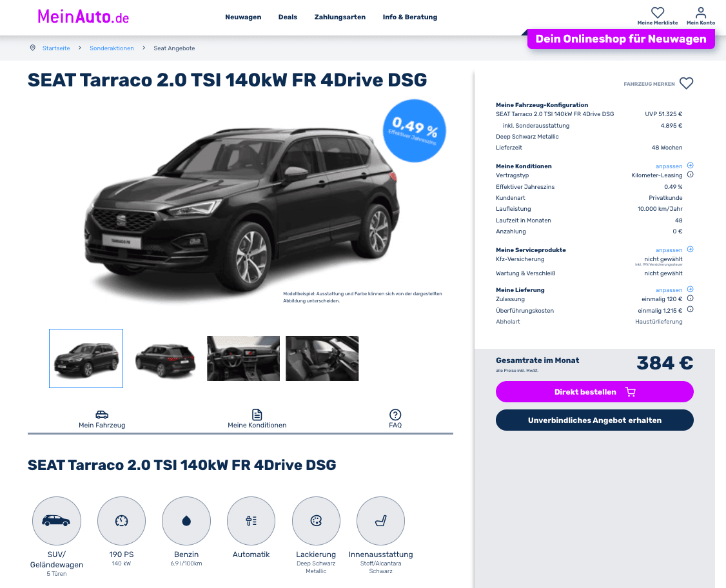Click info icon next to Zulassung cost
Viewport: 726px width, 588px height.
(690, 298)
